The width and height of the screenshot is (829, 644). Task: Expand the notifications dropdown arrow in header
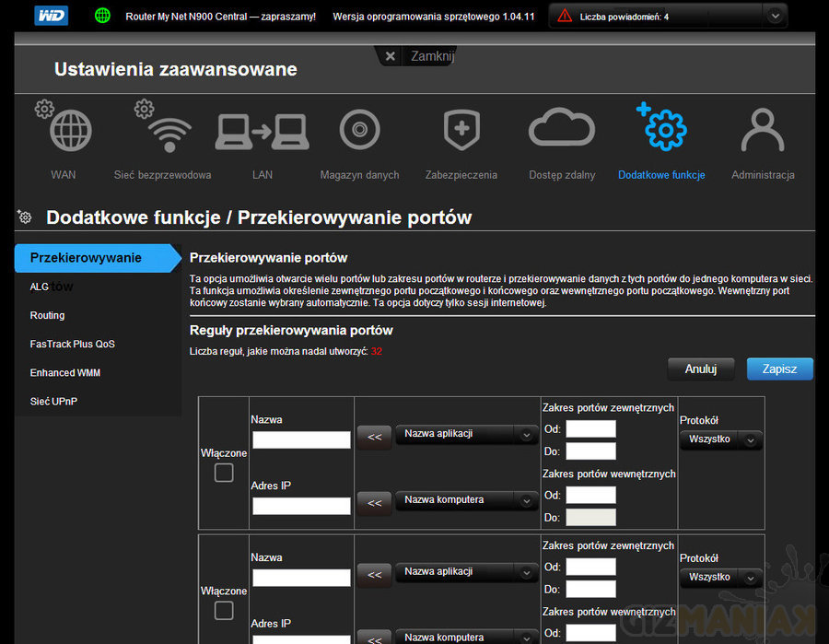pyautogui.click(x=775, y=16)
